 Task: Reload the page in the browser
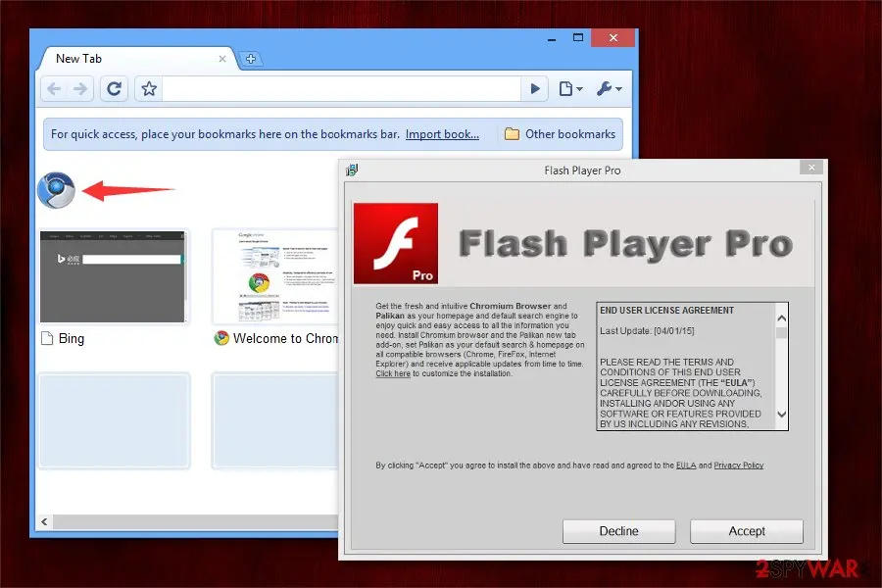click(115, 89)
